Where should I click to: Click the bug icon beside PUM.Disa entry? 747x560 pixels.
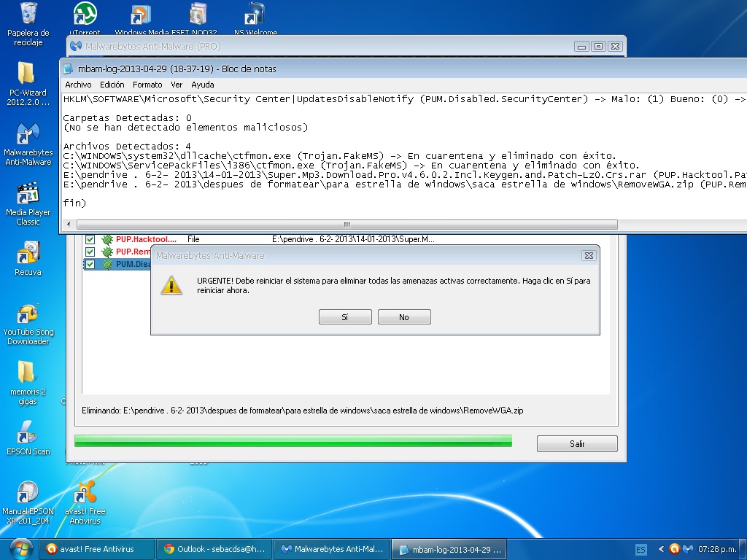tap(107, 264)
